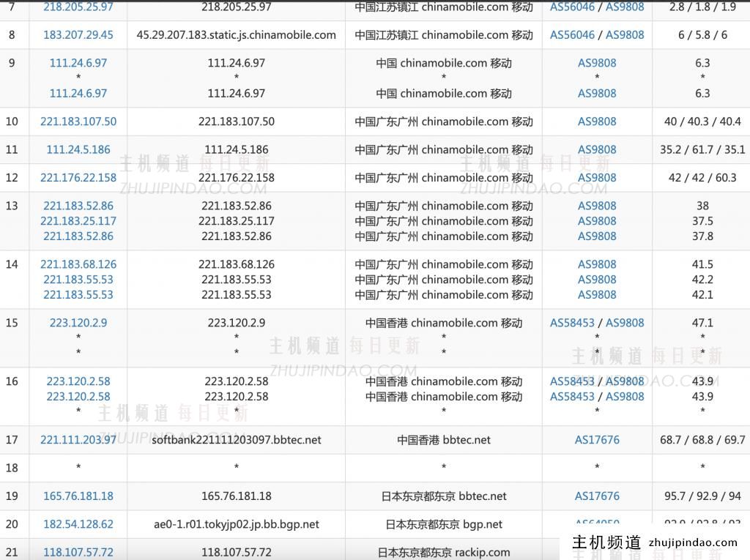Click location text 中国香港 bbtec.net

point(444,440)
